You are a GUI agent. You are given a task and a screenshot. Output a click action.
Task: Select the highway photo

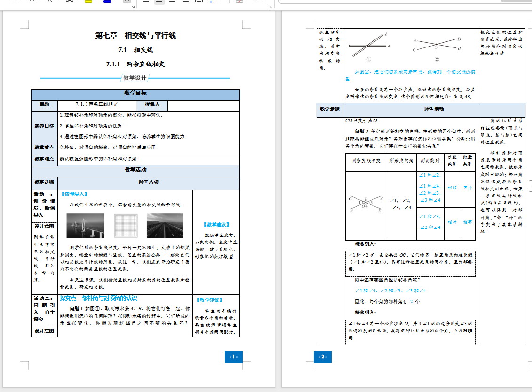pyautogui.click(x=165, y=226)
